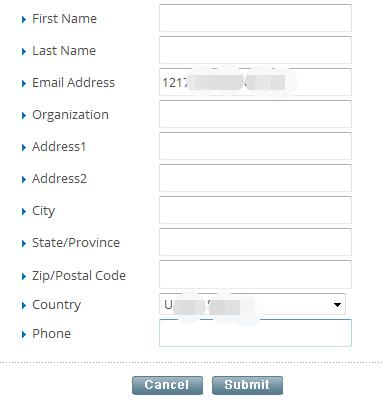Submit the registration form
The width and height of the screenshot is (382, 403).
click(247, 385)
